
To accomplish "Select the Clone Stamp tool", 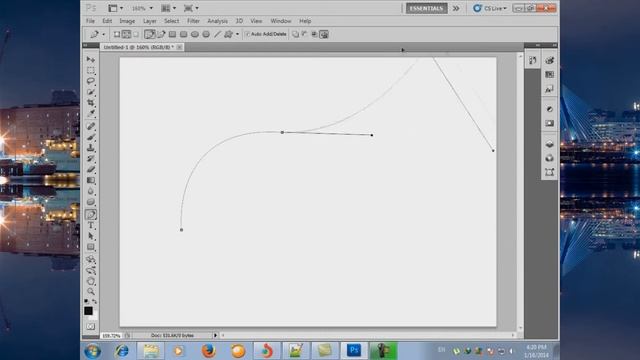I will click(x=91, y=148).
